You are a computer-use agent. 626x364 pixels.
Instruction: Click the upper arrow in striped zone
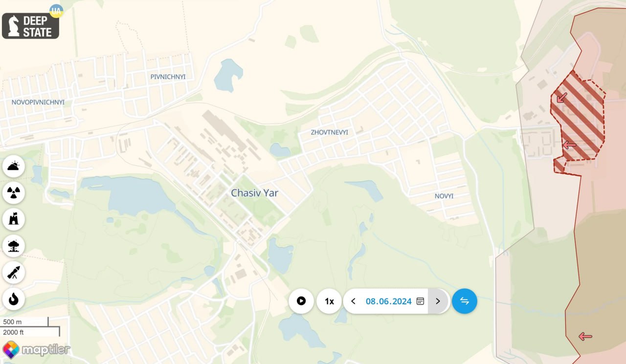click(562, 97)
